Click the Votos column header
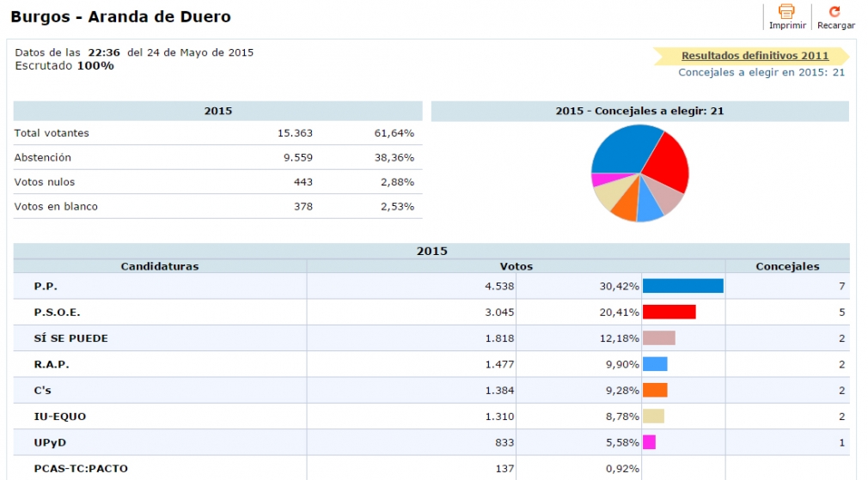The width and height of the screenshot is (868, 480). pos(516,266)
